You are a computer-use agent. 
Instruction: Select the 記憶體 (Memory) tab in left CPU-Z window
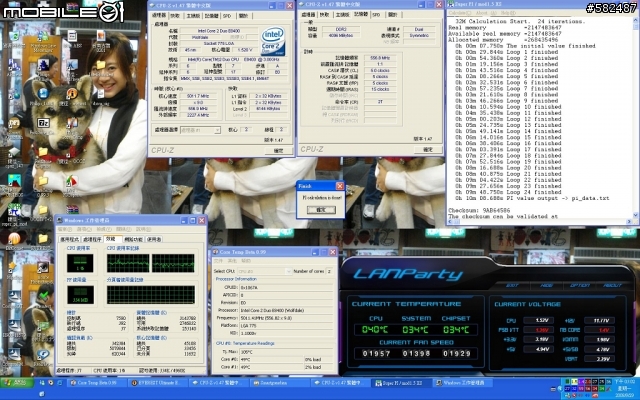(211, 16)
